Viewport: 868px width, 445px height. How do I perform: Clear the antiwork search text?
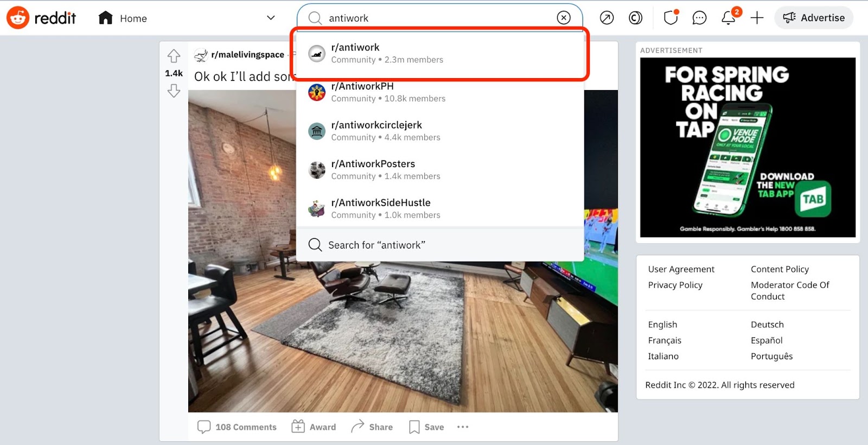[x=564, y=18]
